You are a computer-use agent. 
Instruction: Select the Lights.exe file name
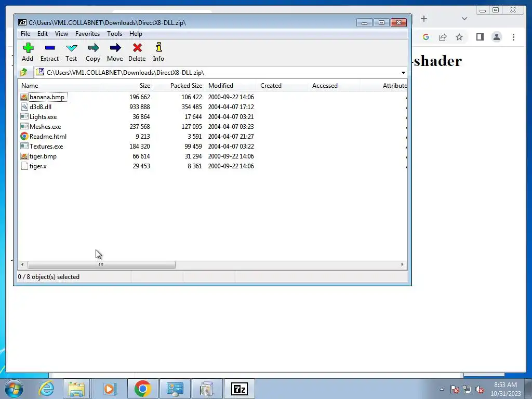pyautogui.click(x=43, y=117)
